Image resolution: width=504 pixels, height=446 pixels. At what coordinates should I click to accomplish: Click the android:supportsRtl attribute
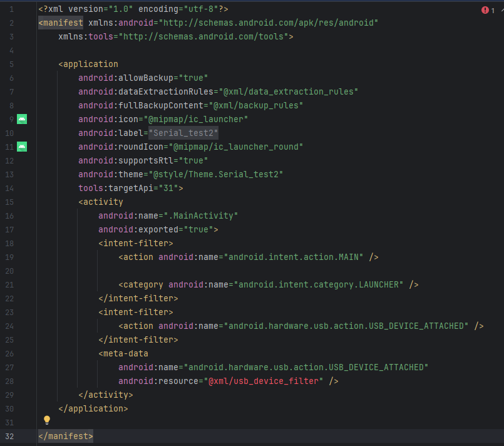143,161
